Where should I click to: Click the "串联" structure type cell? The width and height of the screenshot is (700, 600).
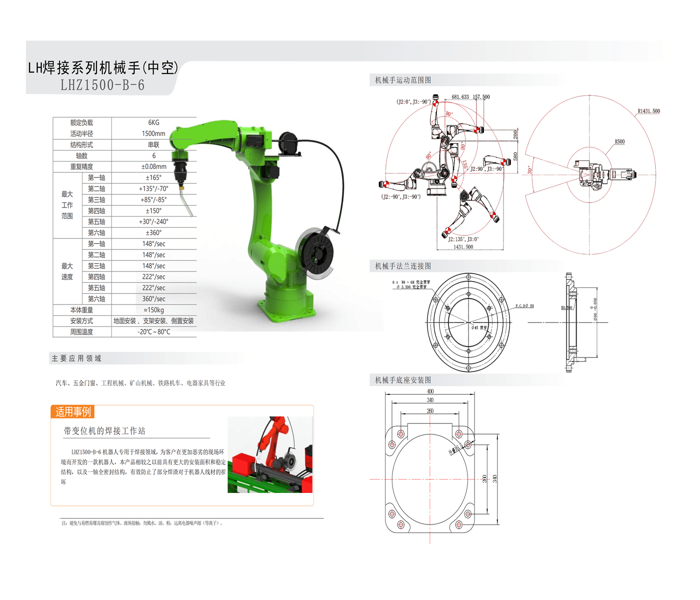pyautogui.click(x=153, y=144)
